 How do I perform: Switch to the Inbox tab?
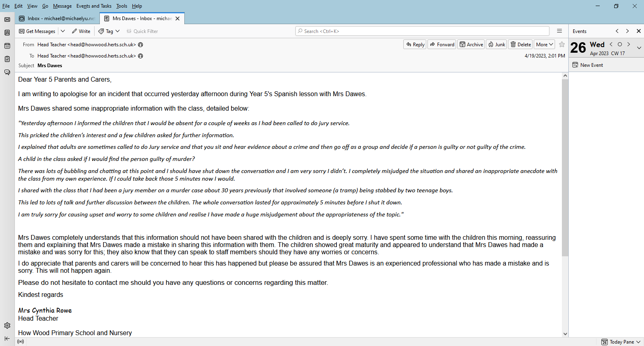click(57, 19)
